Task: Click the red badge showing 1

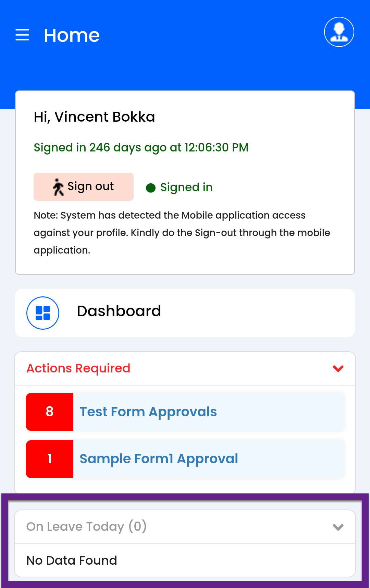Action: tap(50, 459)
